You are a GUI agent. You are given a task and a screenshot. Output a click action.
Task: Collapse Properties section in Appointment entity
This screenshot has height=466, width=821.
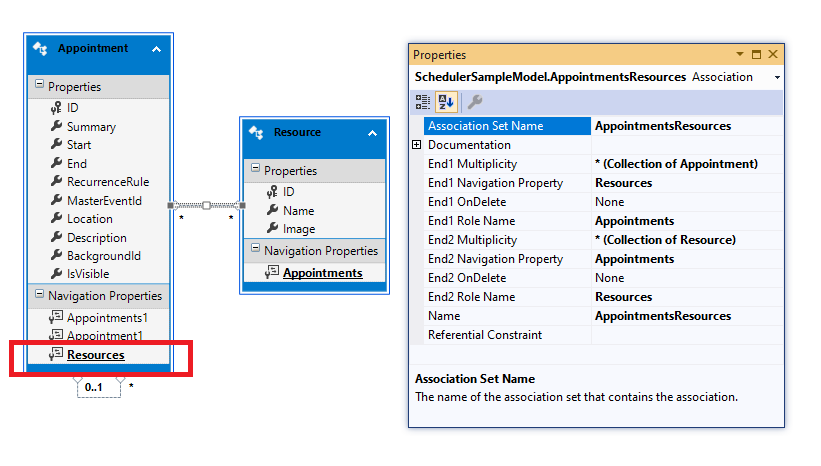pos(39,84)
